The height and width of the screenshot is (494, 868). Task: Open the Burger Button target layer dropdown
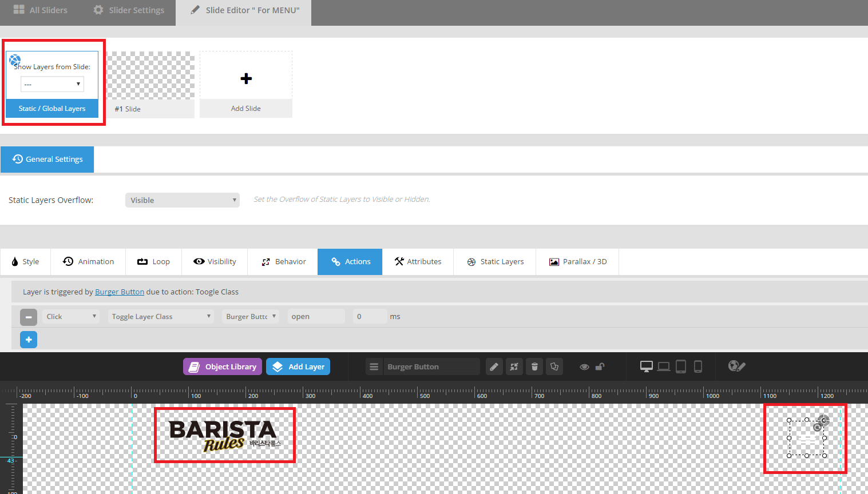251,317
